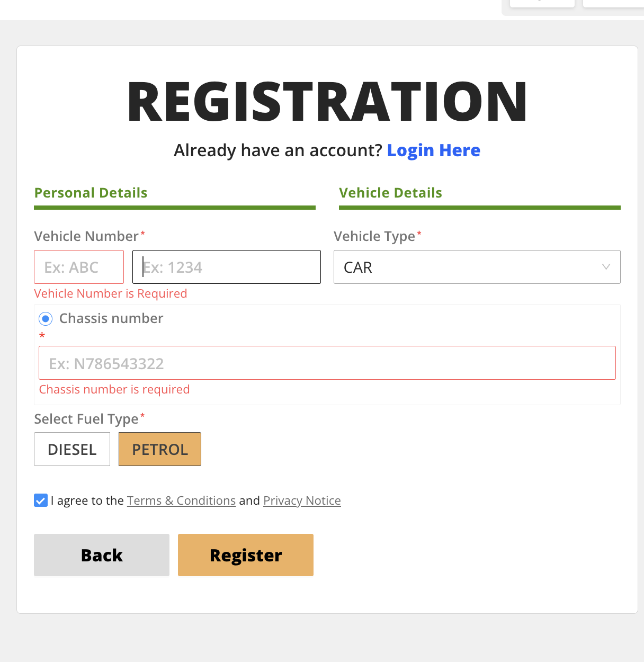Click the vehicle digits field Ex: 1234

tap(227, 267)
